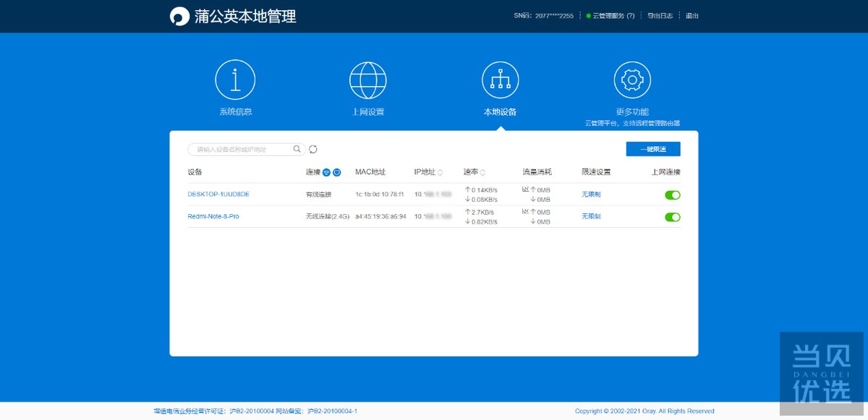
Task: Switch to the 上网设置 tab label
Action: coord(368,112)
